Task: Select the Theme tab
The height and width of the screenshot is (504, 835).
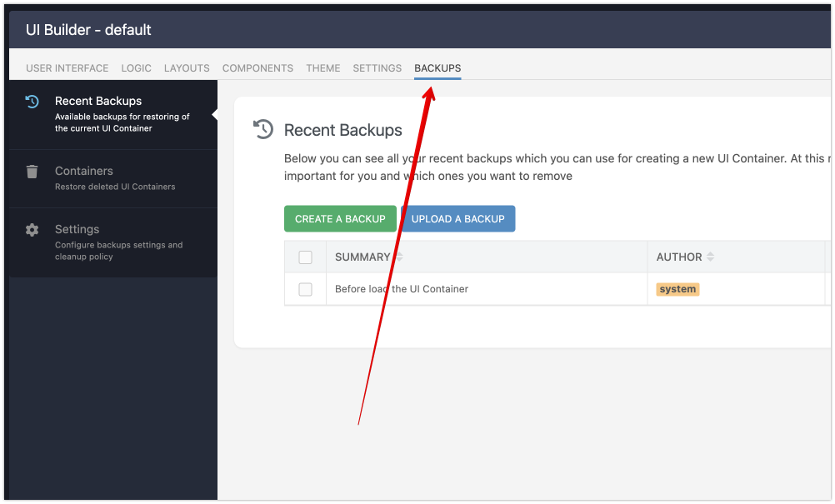Action: coord(322,68)
